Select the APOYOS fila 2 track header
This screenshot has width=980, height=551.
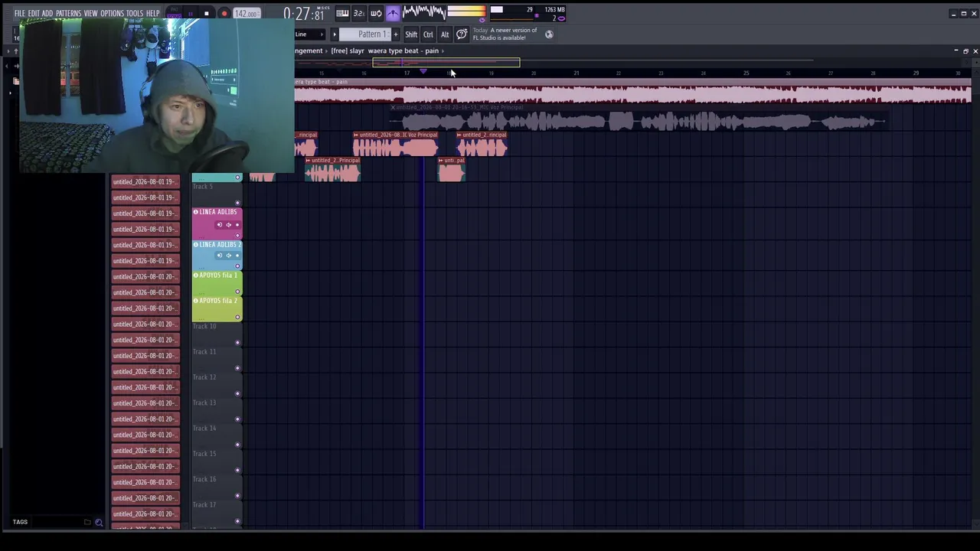[x=217, y=308]
